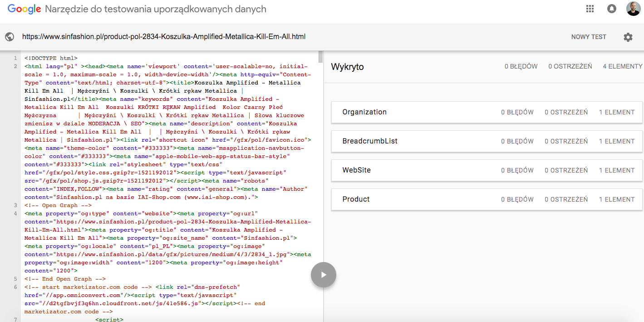Click 1 ELEMENT in the Organization row
Screen dimensions: 644x322
pos(617,112)
